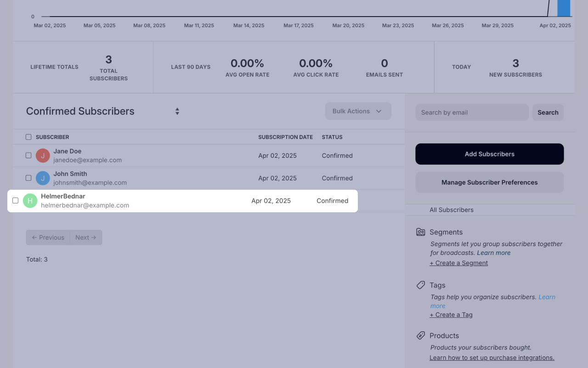The image size is (588, 368).
Task: Select Jane Doe's red avatar
Action: click(x=43, y=155)
